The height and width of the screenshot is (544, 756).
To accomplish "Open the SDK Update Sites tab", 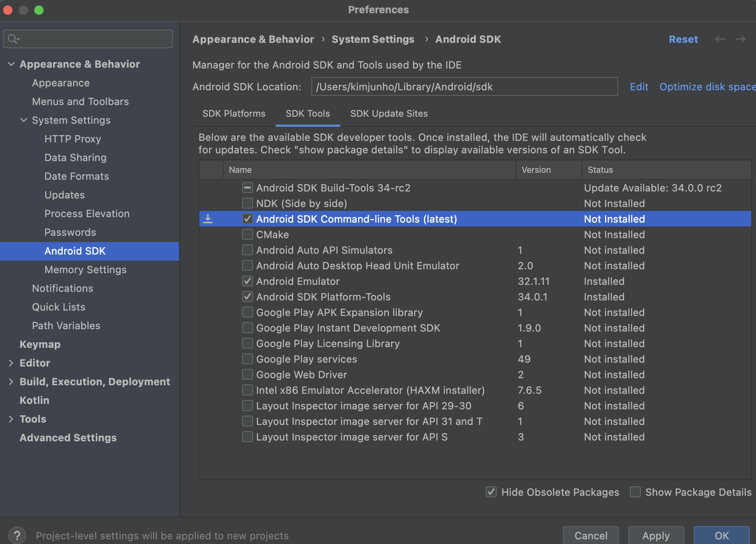I will [389, 114].
